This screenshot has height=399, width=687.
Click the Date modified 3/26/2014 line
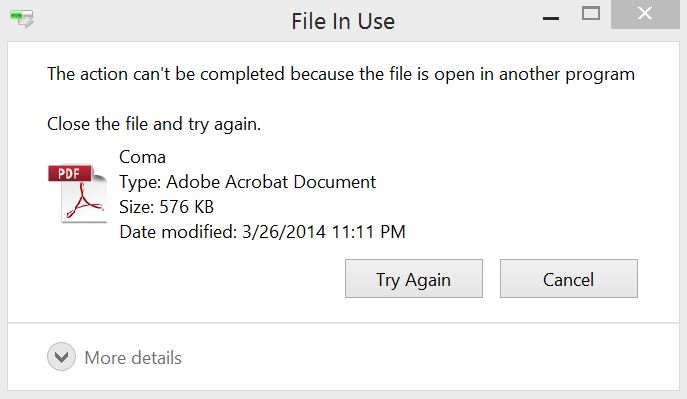coord(262,232)
